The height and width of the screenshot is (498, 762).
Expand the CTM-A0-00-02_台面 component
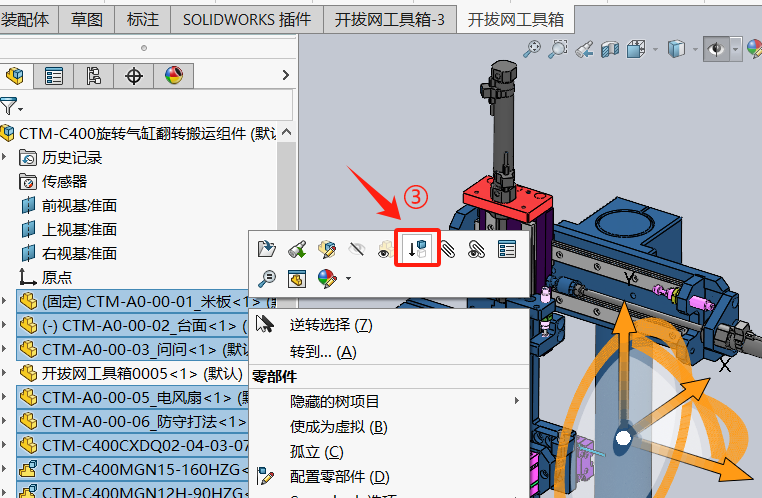(x=4, y=325)
